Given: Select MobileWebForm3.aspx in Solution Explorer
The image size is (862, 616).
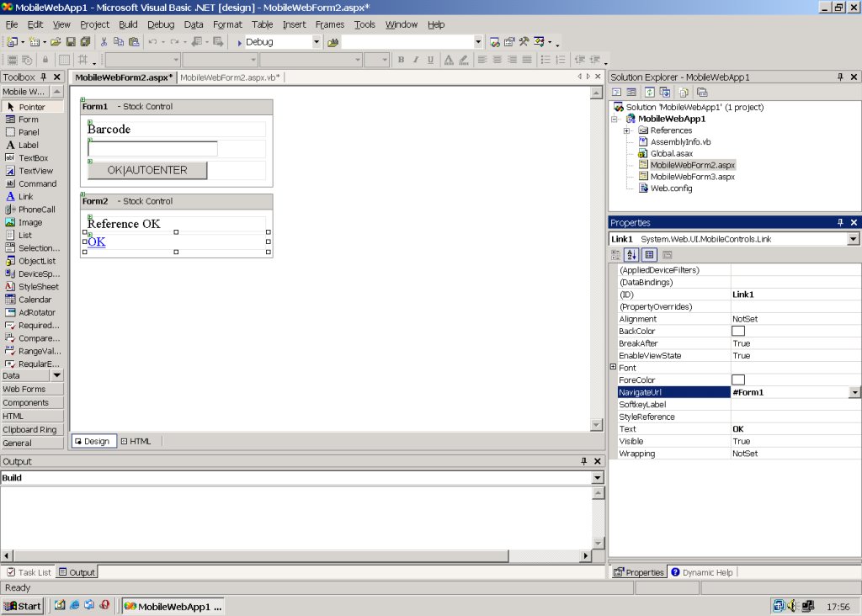Looking at the screenshot, I should click(x=692, y=177).
